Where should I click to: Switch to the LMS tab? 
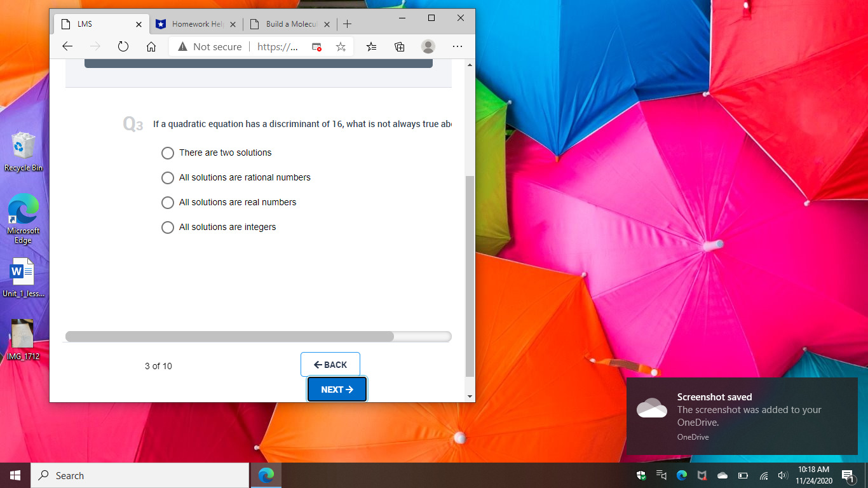(x=102, y=24)
